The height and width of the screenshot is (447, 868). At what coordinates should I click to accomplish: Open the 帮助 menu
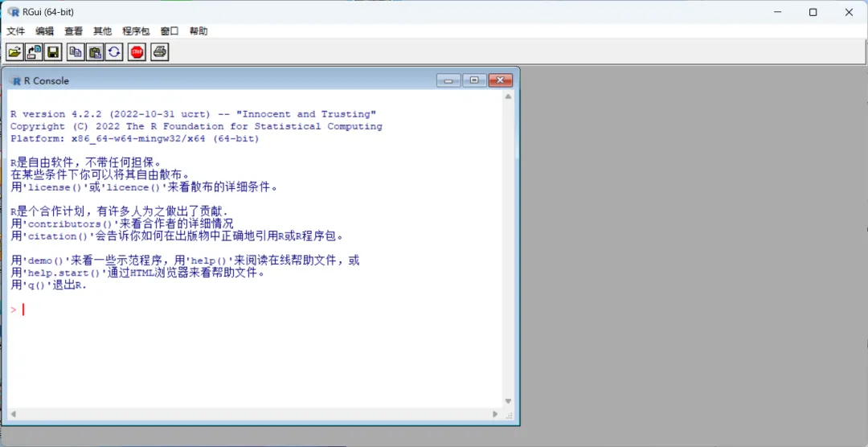tap(199, 31)
